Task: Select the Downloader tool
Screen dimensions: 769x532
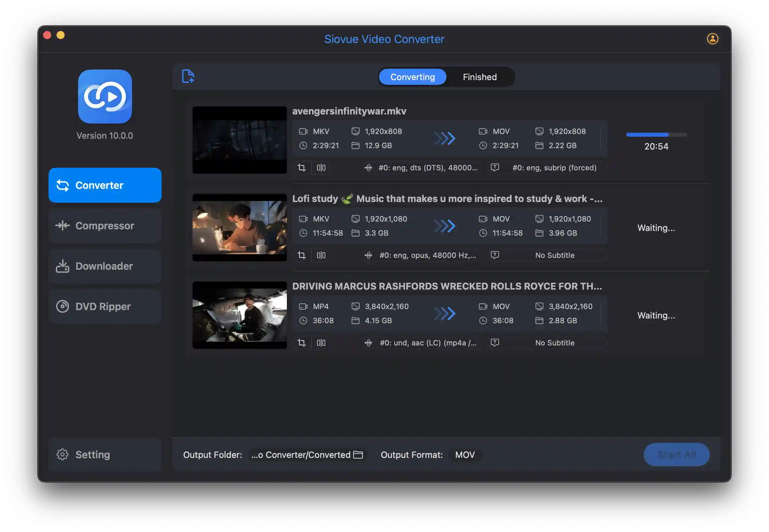Action: (x=105, y=266)
